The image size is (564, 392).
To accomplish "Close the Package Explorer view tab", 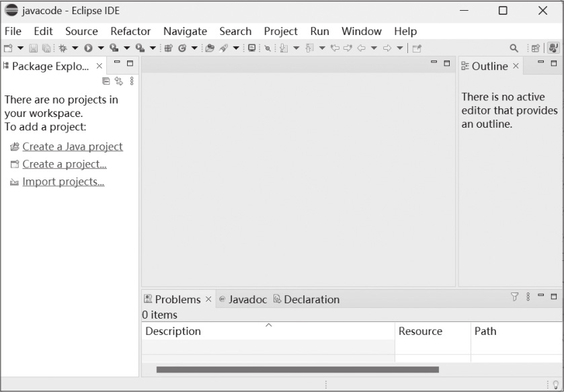I will [99, 66].
